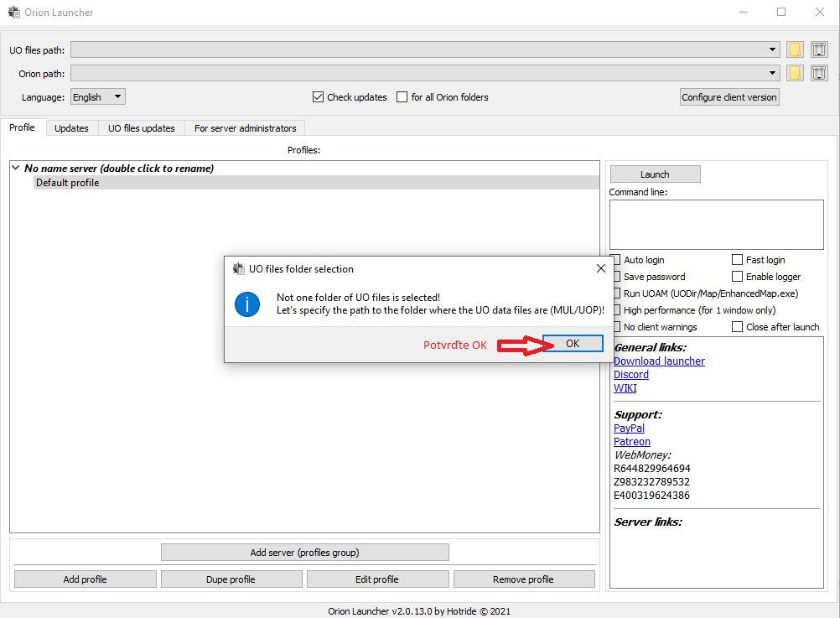The image size is (840, 618).
Task: Click Remove profile button
Action: [523, 579]
